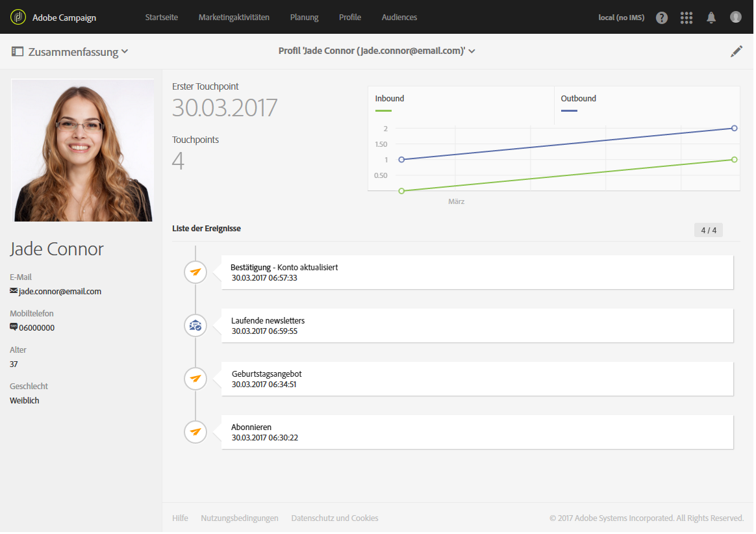The height and width of the screenshot is (534, 756).
Task: Click the envelope icon beside the email address
Action: pyautogui.click(x=14, y=291)
